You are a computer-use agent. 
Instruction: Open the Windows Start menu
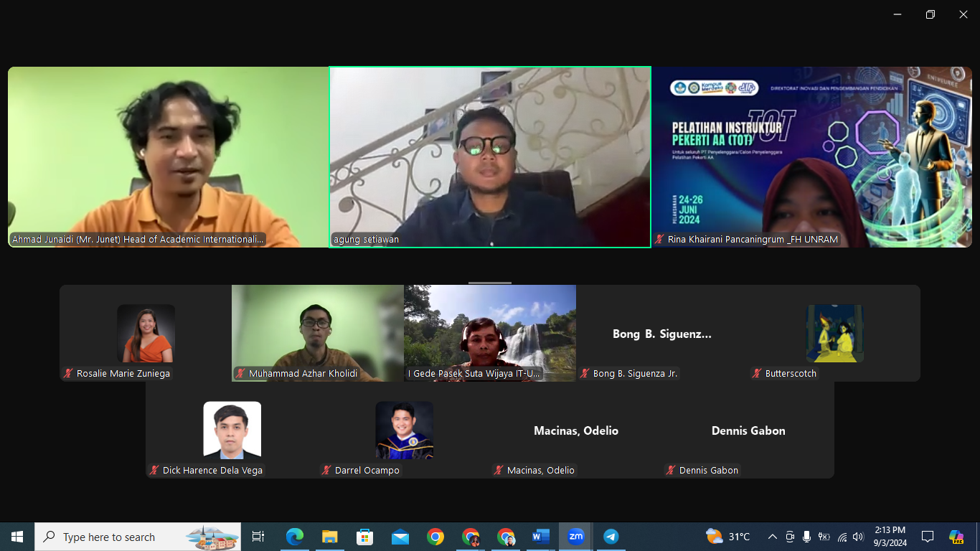click(17, 537)
